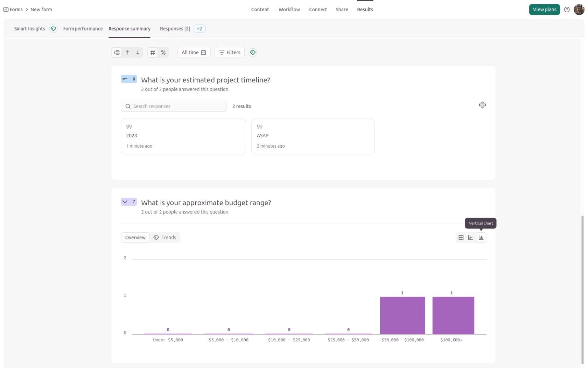Click the $50,000 - $100,000 bar

point(402,315)
